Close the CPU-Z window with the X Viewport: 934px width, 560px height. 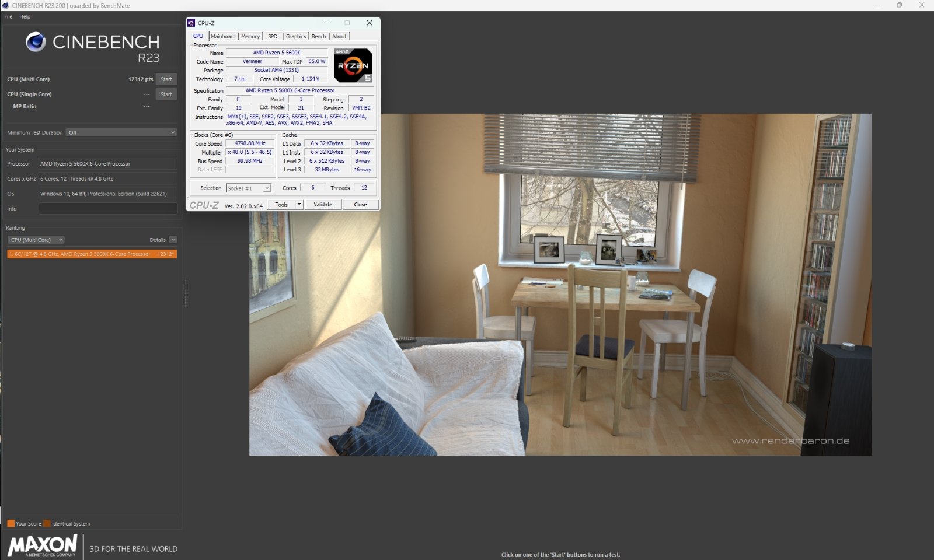[x=370, y=23]
